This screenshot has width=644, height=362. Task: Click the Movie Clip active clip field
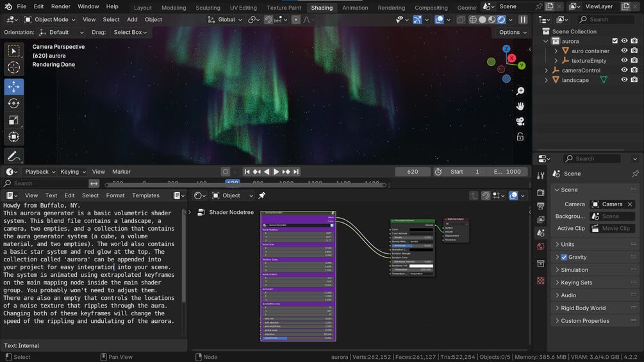point(613,229)
